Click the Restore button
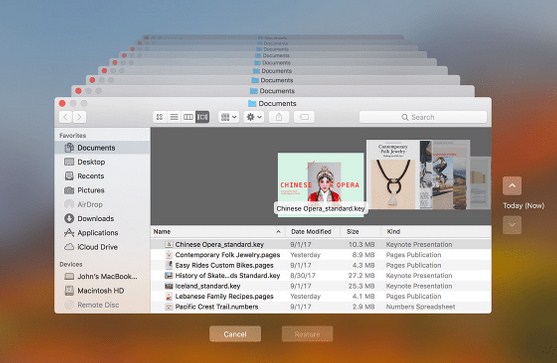 pyautogui.click(x=307, y=334)
